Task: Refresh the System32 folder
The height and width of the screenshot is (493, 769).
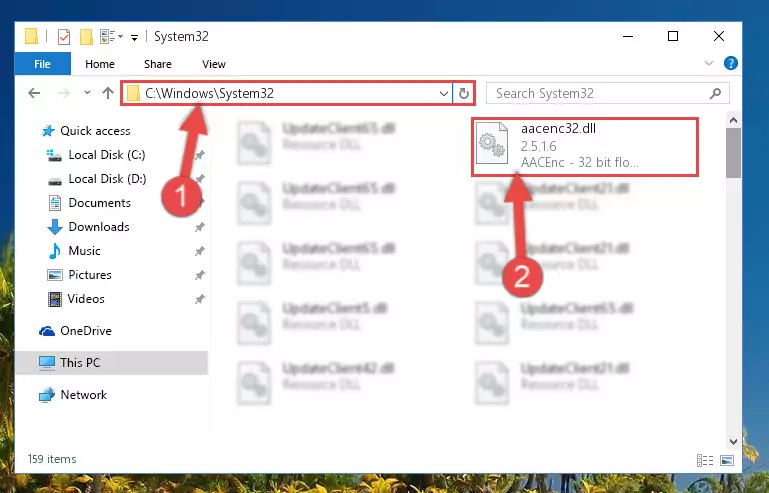Action: pos(463,93)
